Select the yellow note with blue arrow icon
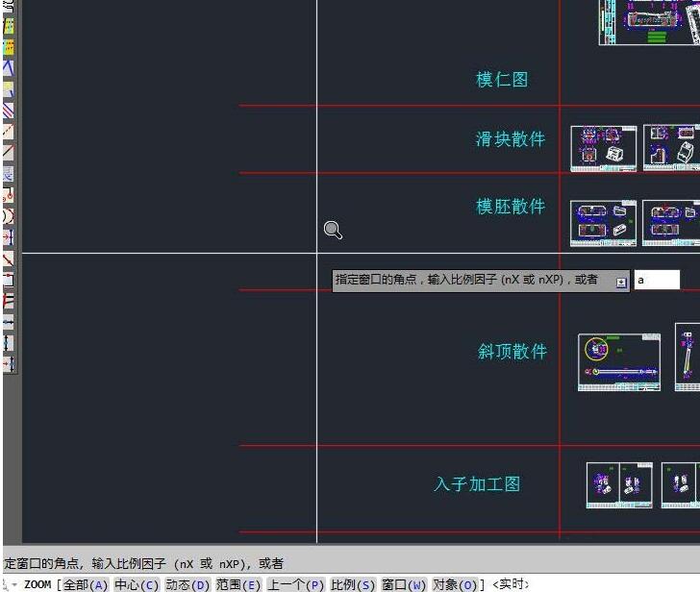This screenshot has height=592, width=700. pyautogui.click(x=9, y=89)
